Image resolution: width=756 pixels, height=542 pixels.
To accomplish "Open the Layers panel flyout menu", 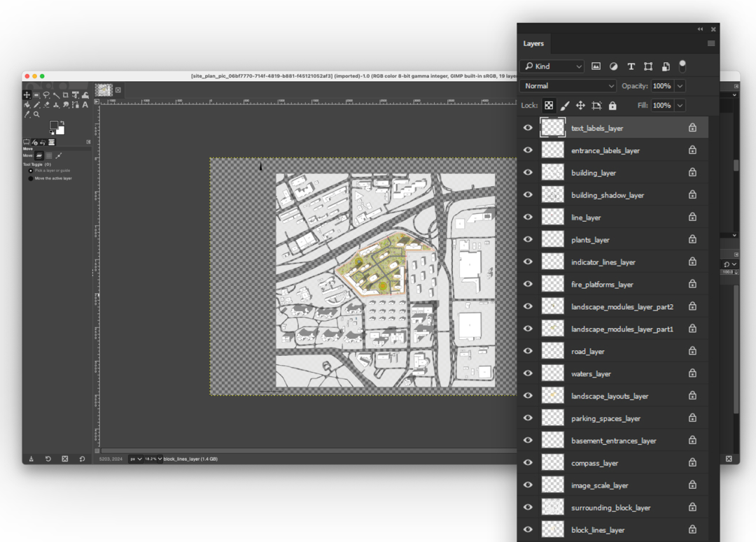I will [x=711, y=43].
